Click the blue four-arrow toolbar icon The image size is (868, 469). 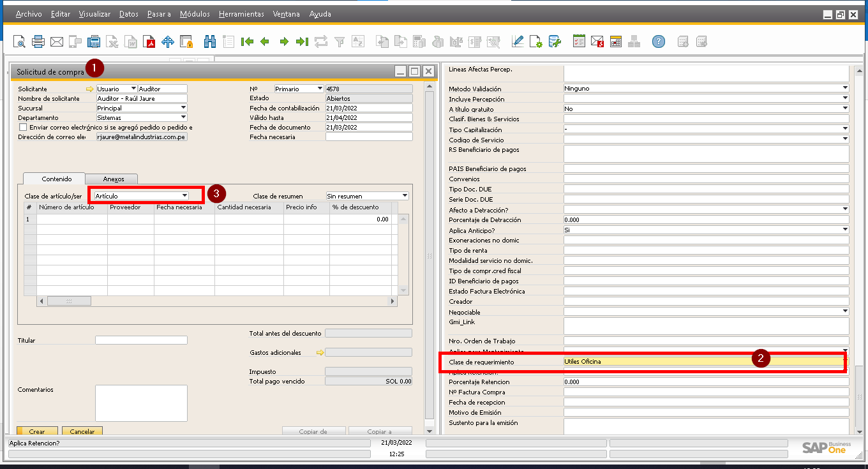pos(168,41)
